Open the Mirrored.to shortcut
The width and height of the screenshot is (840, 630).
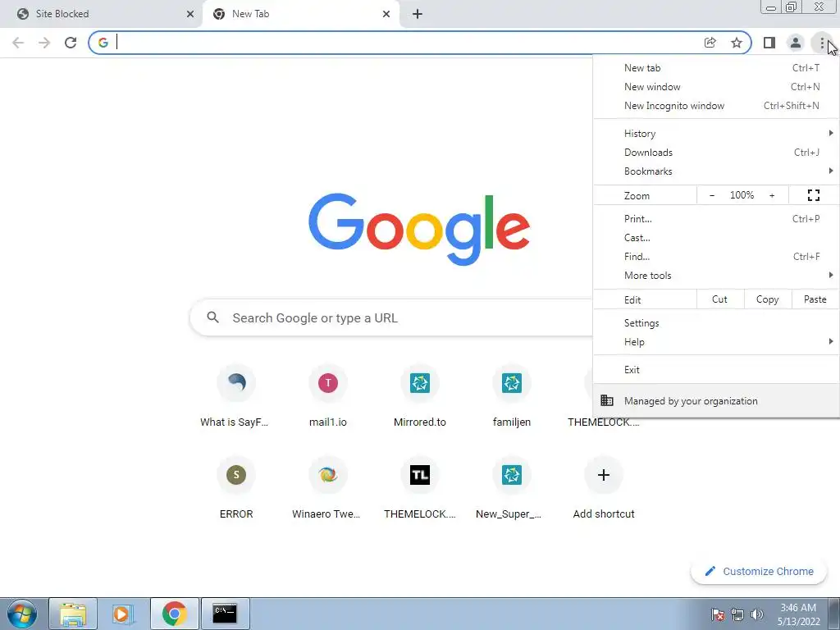point(420,397)
